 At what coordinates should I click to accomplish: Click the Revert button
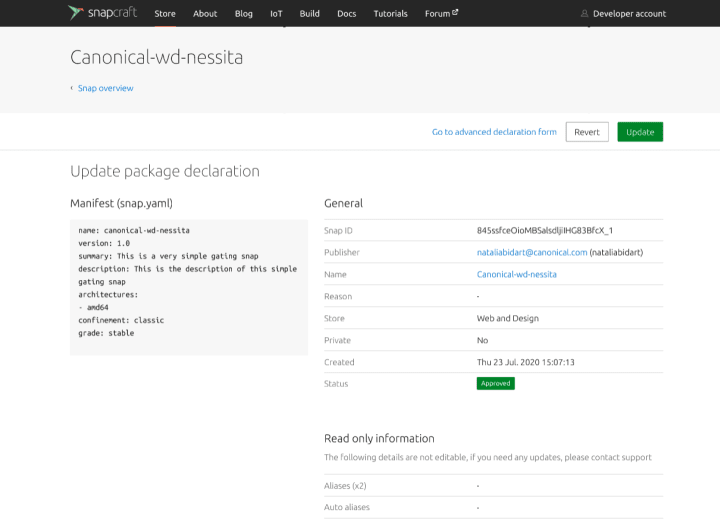coord(587,132)
